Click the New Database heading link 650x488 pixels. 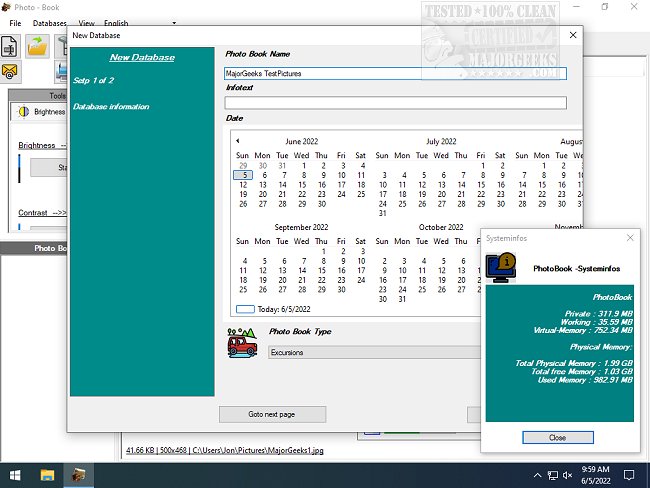pyautogui.click(x=142, y=57)
